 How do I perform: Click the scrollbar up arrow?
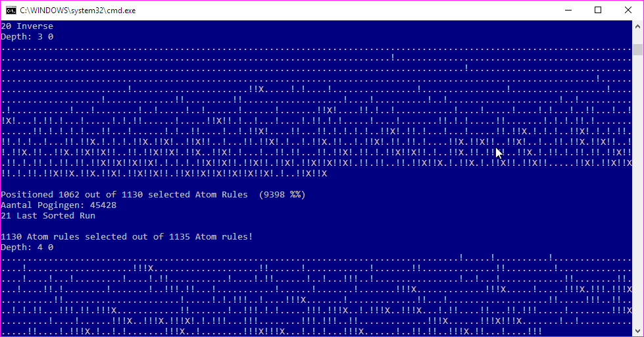coord(637,26)
